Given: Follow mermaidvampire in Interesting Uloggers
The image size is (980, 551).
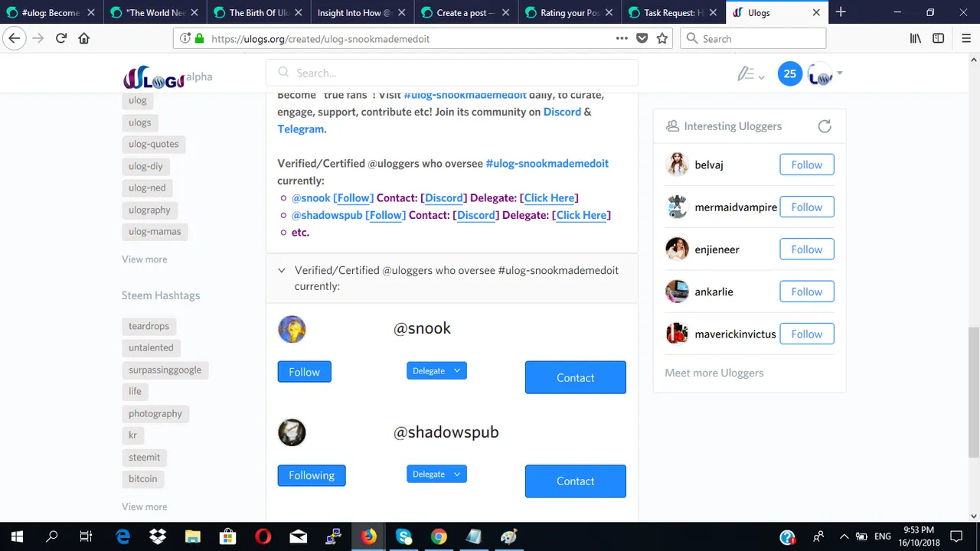Looking at the screenshot, I should click(x=807, y=207).
